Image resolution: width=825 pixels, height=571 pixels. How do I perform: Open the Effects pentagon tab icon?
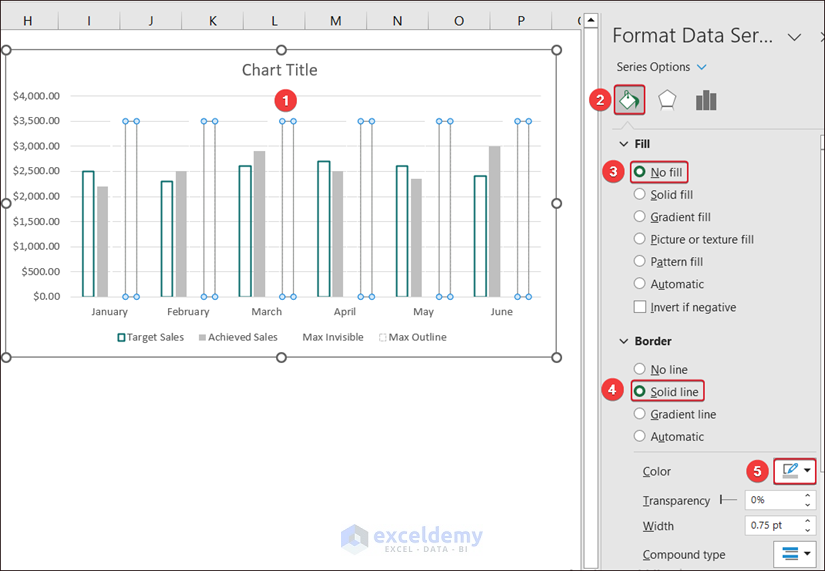(x=667, y=100)
